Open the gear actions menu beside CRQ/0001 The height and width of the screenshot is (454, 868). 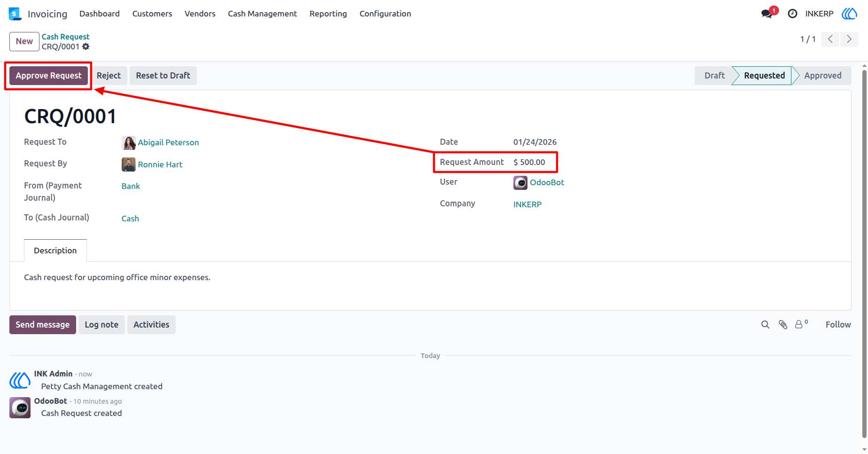click(x=86, y=47)
